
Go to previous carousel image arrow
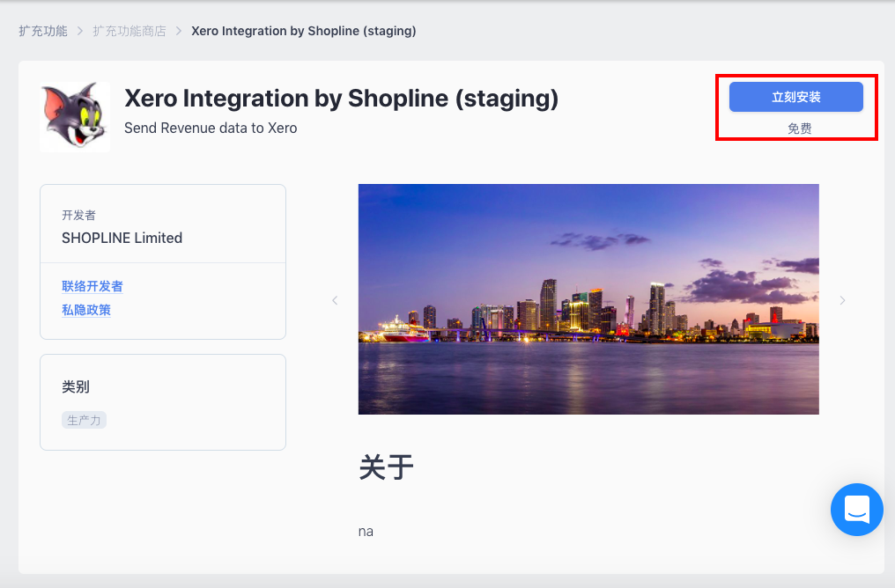point(335,300)
